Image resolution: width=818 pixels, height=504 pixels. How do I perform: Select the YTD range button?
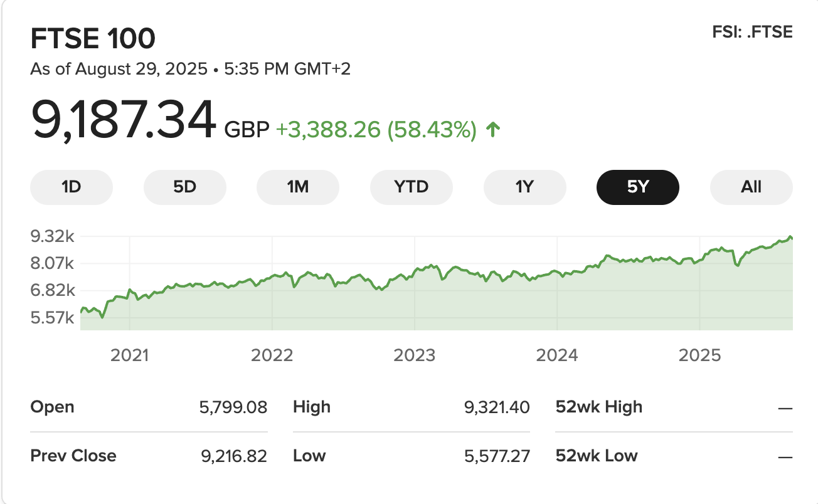[x=412, y=187]
